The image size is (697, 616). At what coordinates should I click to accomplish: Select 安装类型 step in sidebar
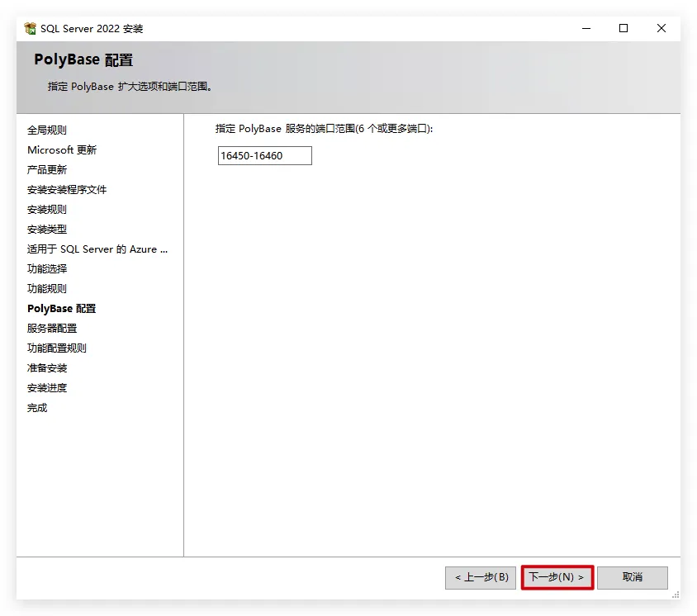tap(47, 230)
